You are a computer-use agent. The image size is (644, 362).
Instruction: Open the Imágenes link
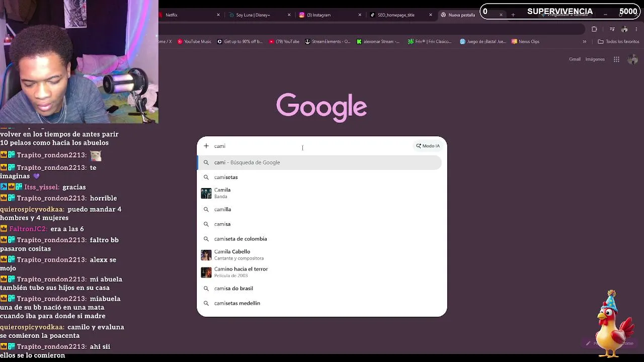[595, 59]
